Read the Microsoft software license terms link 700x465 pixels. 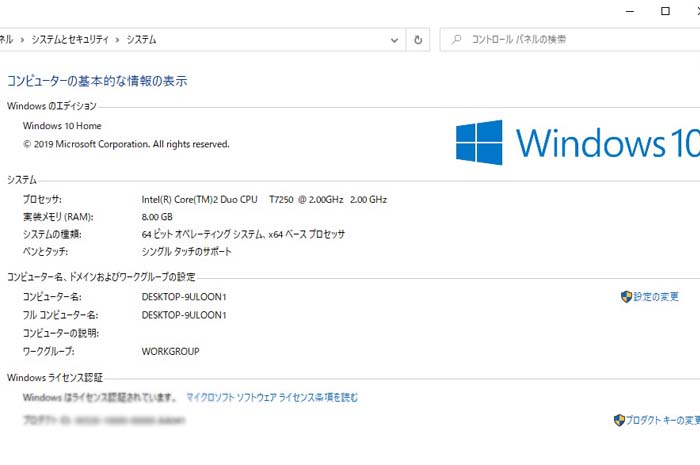point(272,397)
